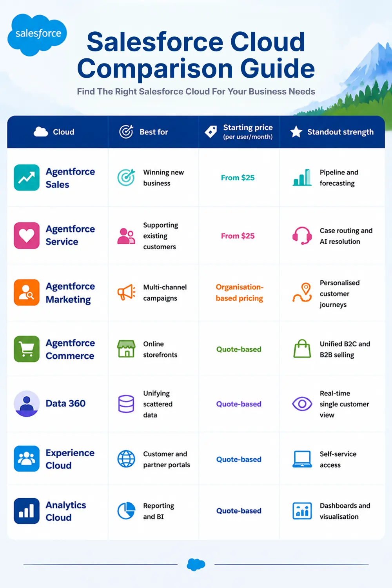Click the target icon beside 'Best for' header
This screenshot has width=392, height=588.
pos(126,132)
